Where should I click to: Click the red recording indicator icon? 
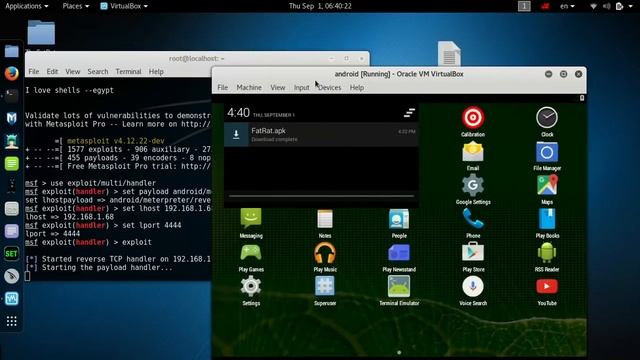[x=545, y=6]
